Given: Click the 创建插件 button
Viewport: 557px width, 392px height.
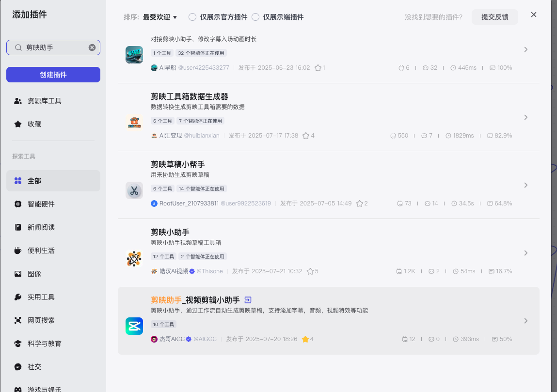Looking at the screenshot, I should point(53,74).
